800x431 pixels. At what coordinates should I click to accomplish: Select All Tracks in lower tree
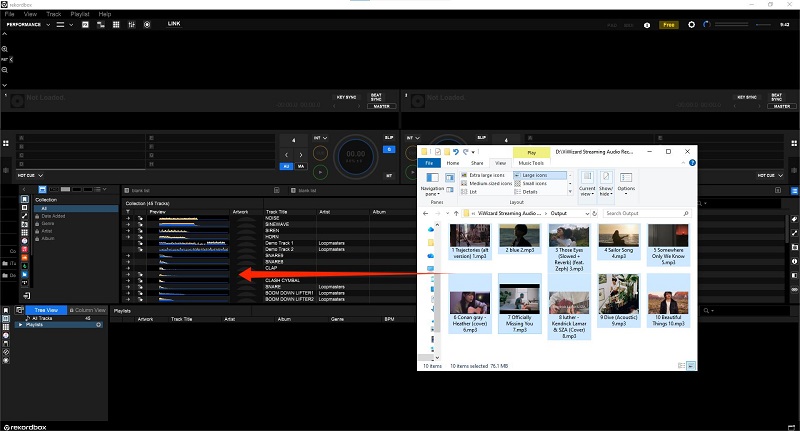coord(42,318)
